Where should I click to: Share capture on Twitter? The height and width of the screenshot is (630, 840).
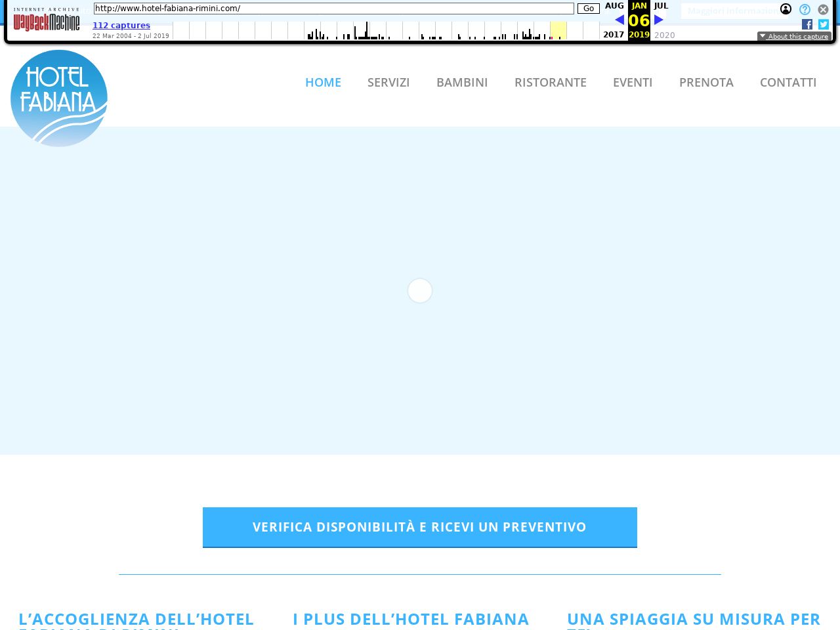824,24
